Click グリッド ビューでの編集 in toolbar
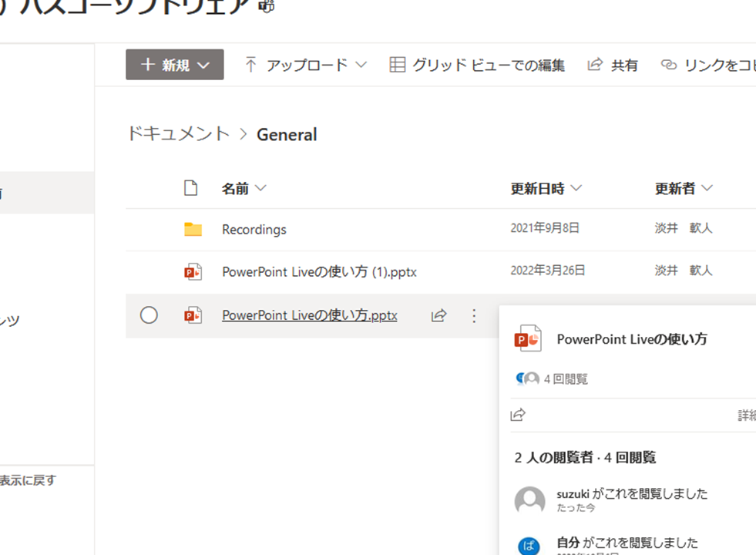 pos(477,66)
